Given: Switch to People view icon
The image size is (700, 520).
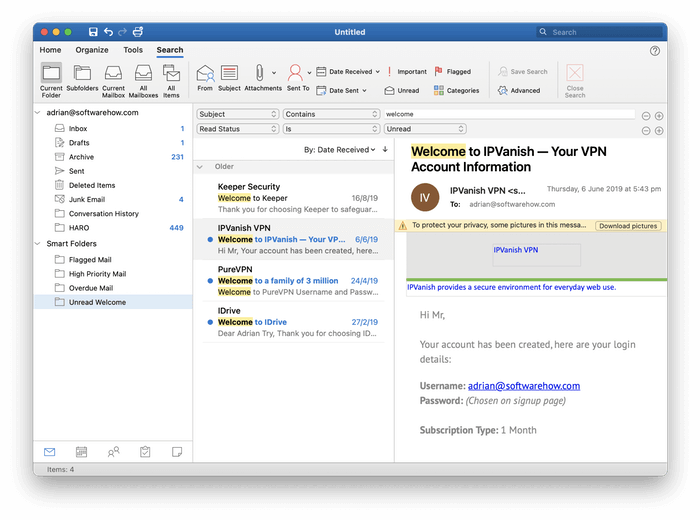Looking at the screenshot, I should tap(113, 452).
